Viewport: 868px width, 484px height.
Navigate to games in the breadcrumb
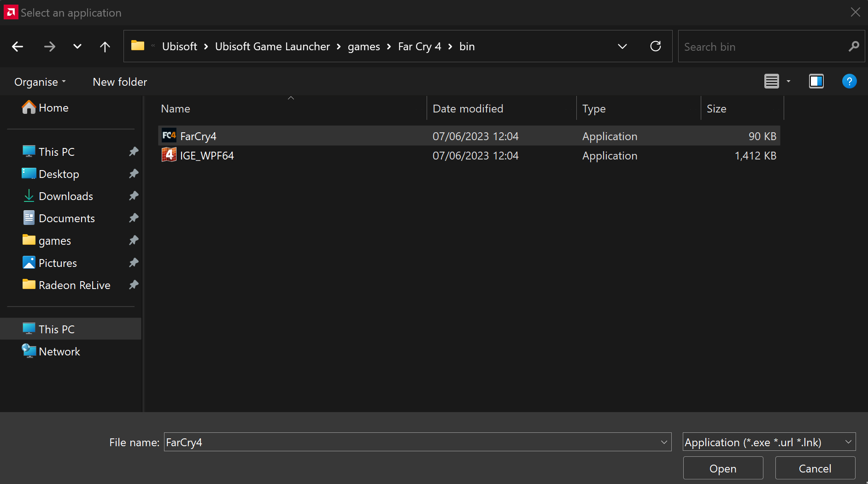coord(364,47)
